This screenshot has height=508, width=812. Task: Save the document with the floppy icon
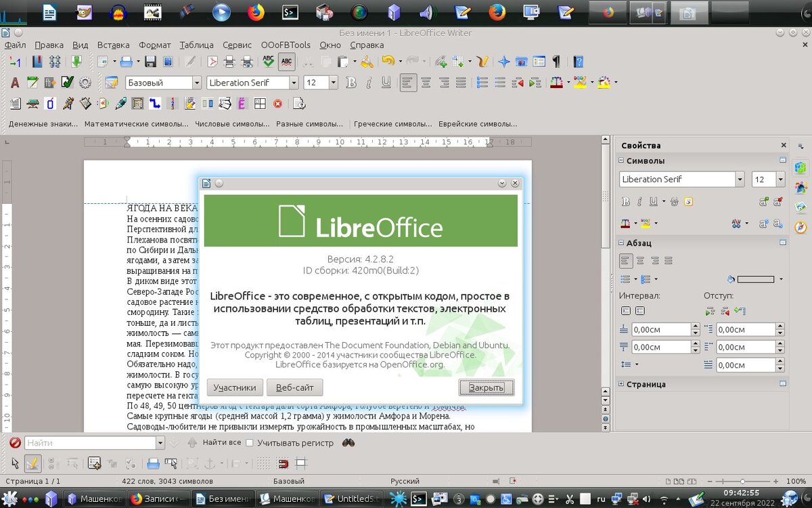(150, 62)
